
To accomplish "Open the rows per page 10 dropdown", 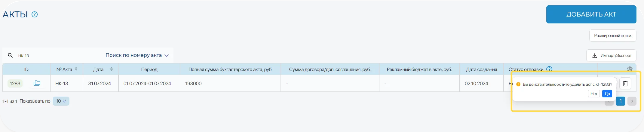I will (61, 101).
